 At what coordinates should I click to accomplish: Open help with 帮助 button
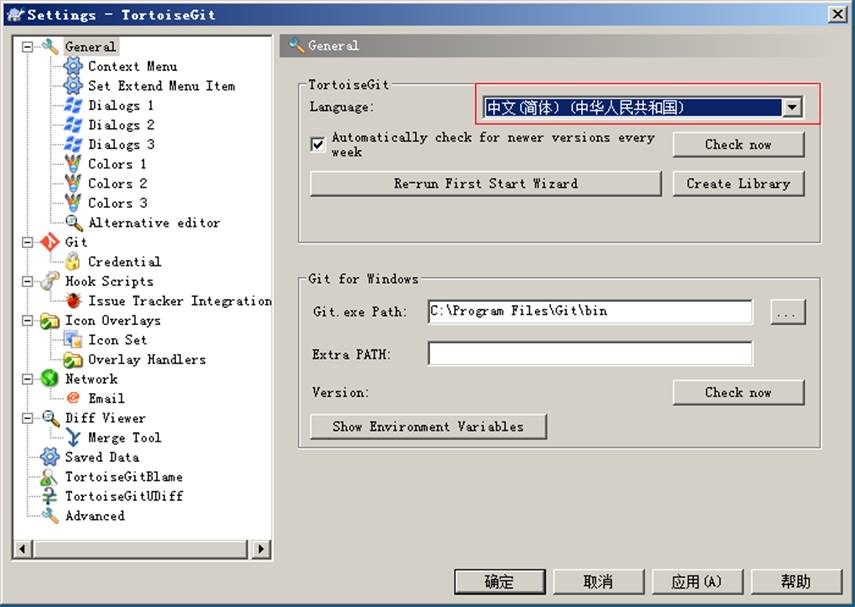(797, 582)
